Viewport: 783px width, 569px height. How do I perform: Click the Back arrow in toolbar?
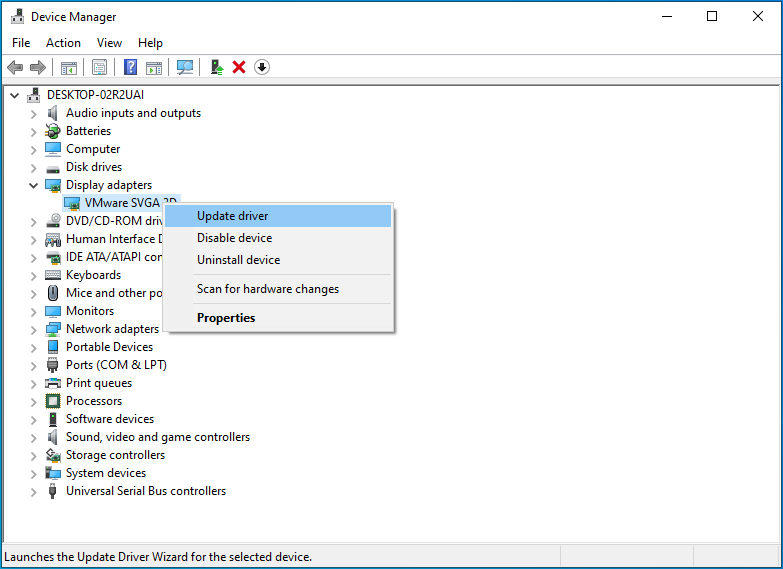coord(15,67)
